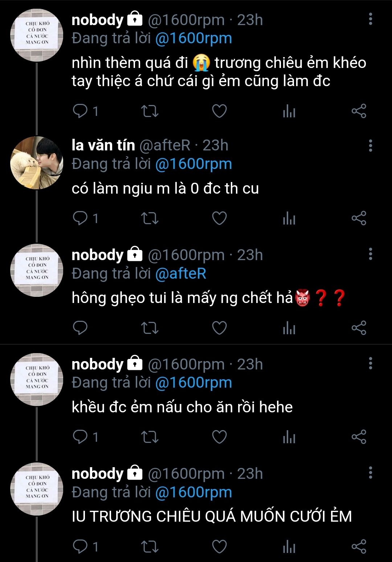
Task: View analytics for "khều đc ẻm" tweet
Action: [289, 437]
